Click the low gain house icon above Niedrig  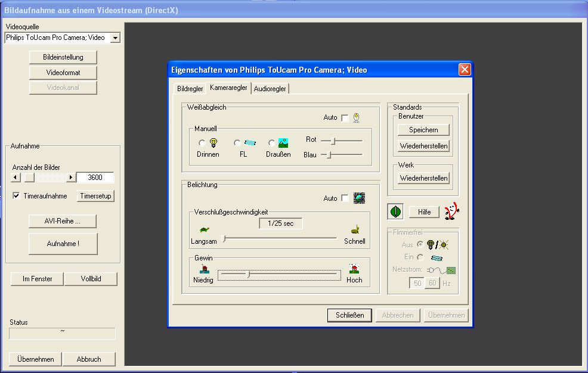(203, 269)
